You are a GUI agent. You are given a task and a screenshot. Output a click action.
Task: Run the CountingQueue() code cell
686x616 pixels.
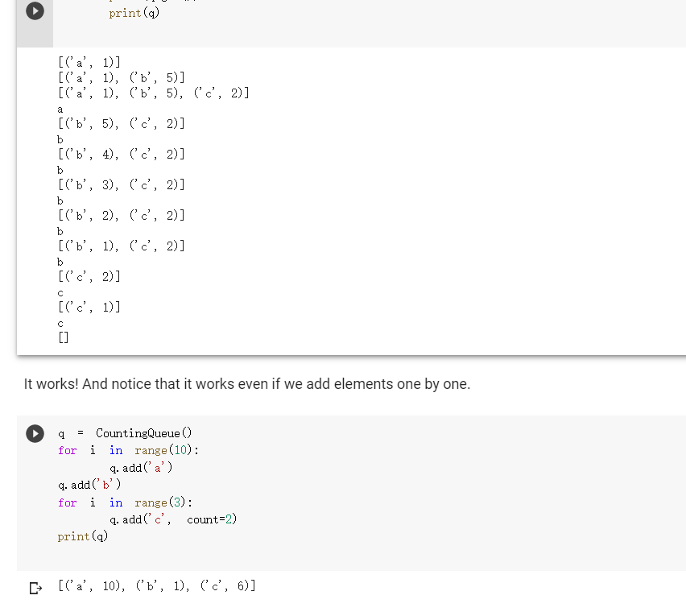pos(35,433)
